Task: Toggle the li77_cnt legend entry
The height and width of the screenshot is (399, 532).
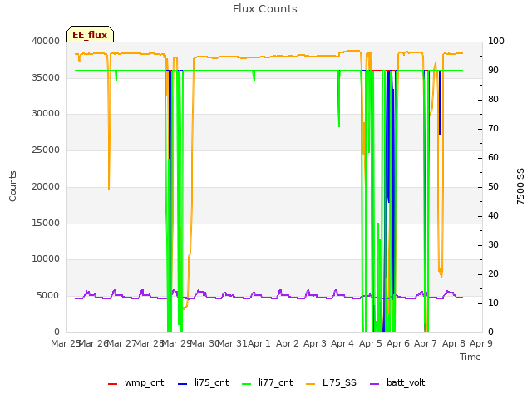Action: tap(268, 383)
